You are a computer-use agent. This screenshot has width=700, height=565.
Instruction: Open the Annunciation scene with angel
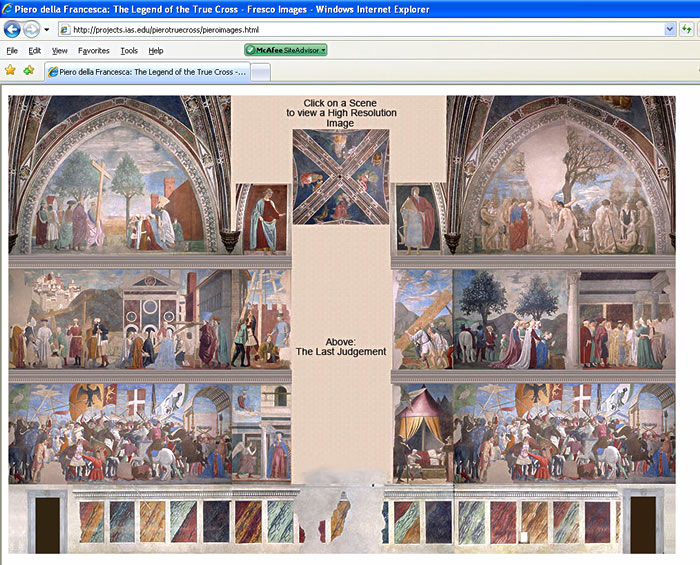coord(262,434)
